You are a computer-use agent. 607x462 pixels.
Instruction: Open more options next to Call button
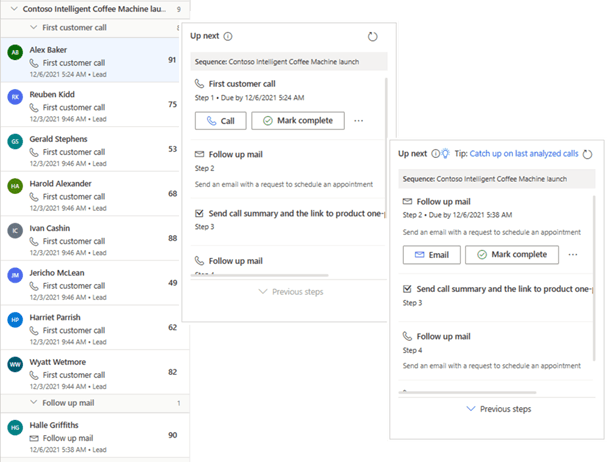pos(358,121)
